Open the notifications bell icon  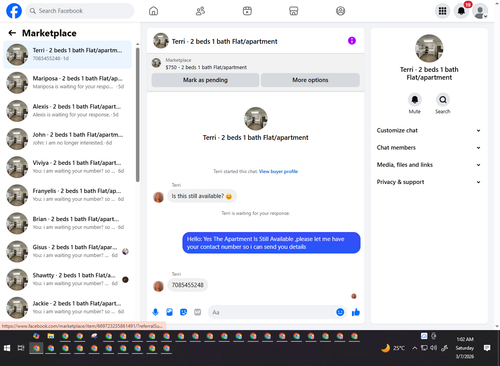point(461,11)
